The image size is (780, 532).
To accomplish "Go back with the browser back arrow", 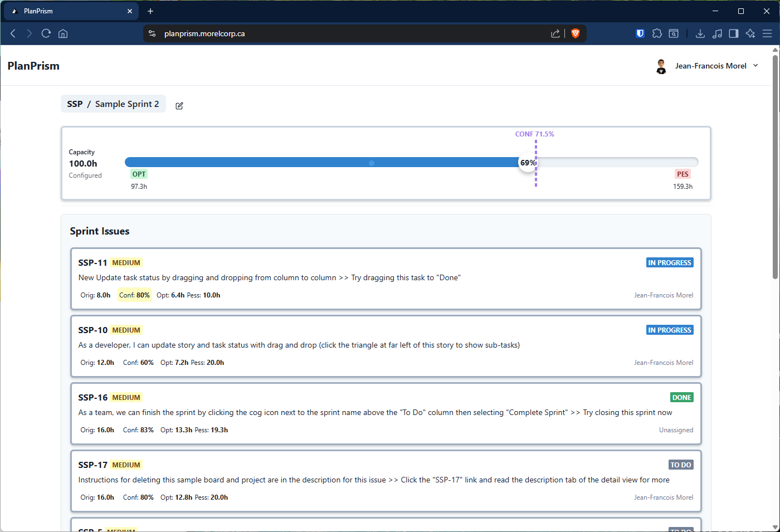I will [x=13, y=33].
